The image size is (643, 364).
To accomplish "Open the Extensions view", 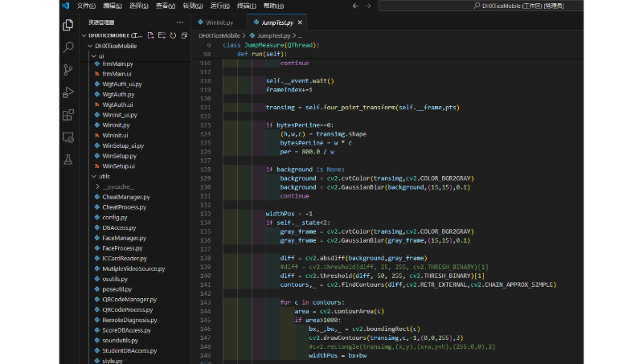I will point(68,115).
